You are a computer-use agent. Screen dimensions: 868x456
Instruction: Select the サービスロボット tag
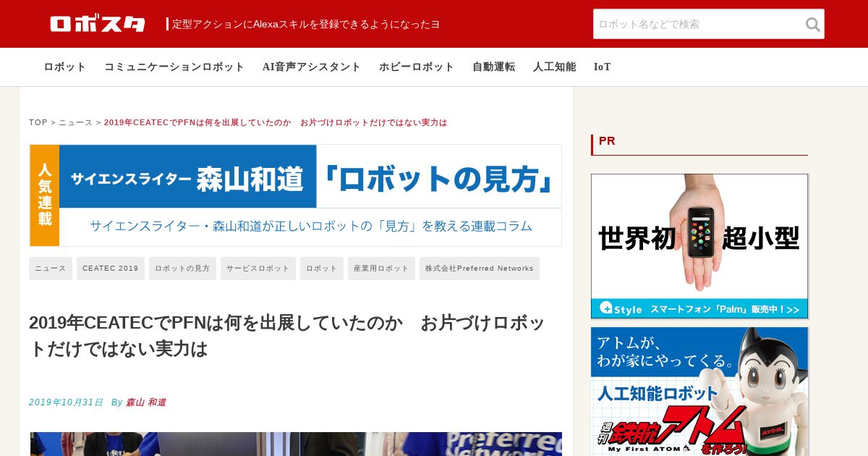[258, 269]
